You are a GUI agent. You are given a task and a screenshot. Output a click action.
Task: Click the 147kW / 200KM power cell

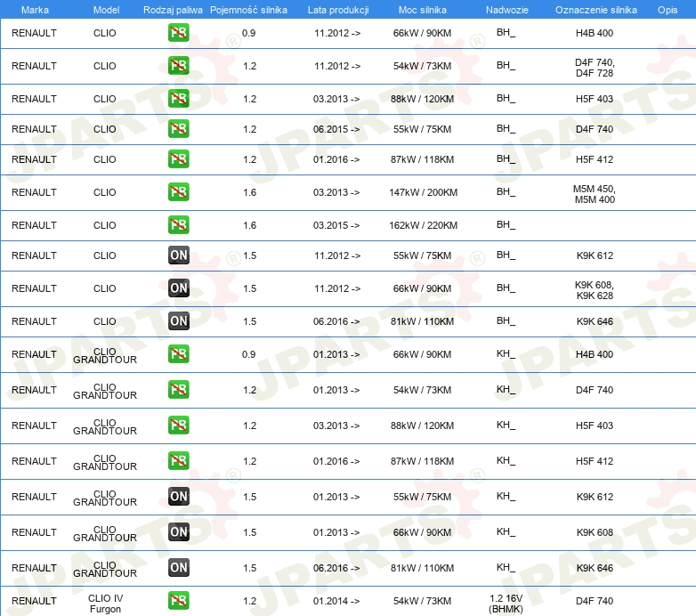(x=423, y=192)
